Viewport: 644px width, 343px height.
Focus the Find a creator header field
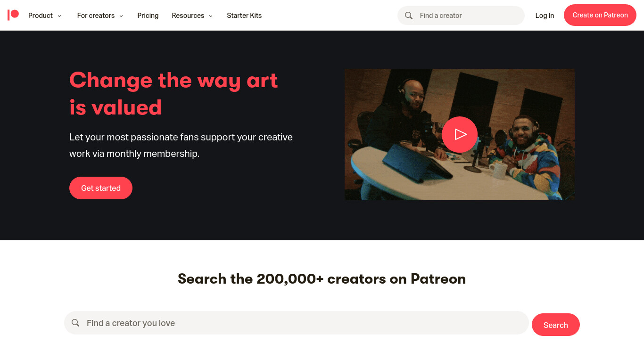click(x=461, y=16)
